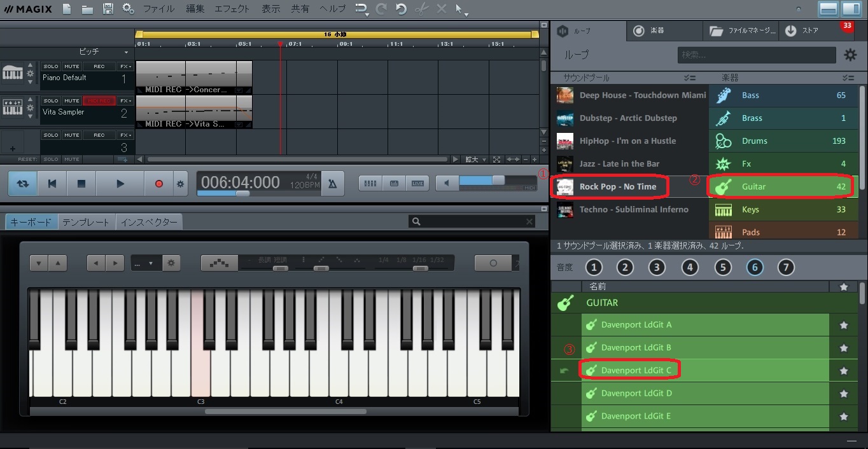Switch to the テンプレート tab
Image resolution: width=868 pixels, height=449 pixels.
87,222
